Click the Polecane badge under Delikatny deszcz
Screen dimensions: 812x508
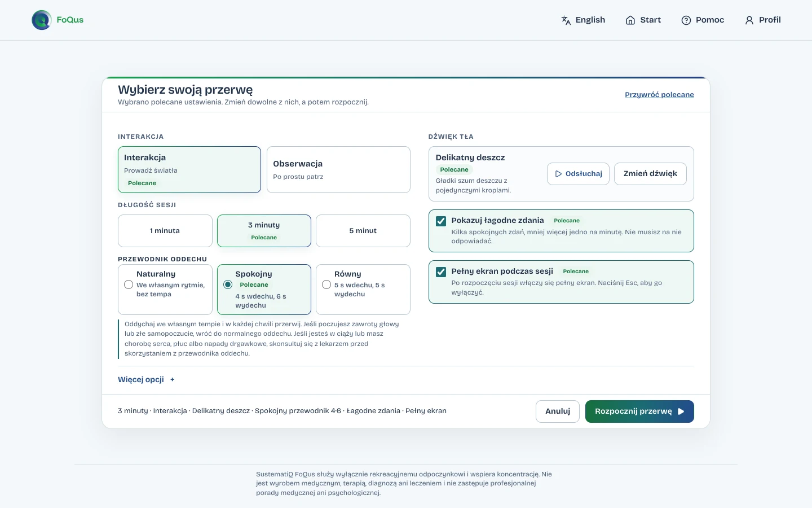[454, 169]
